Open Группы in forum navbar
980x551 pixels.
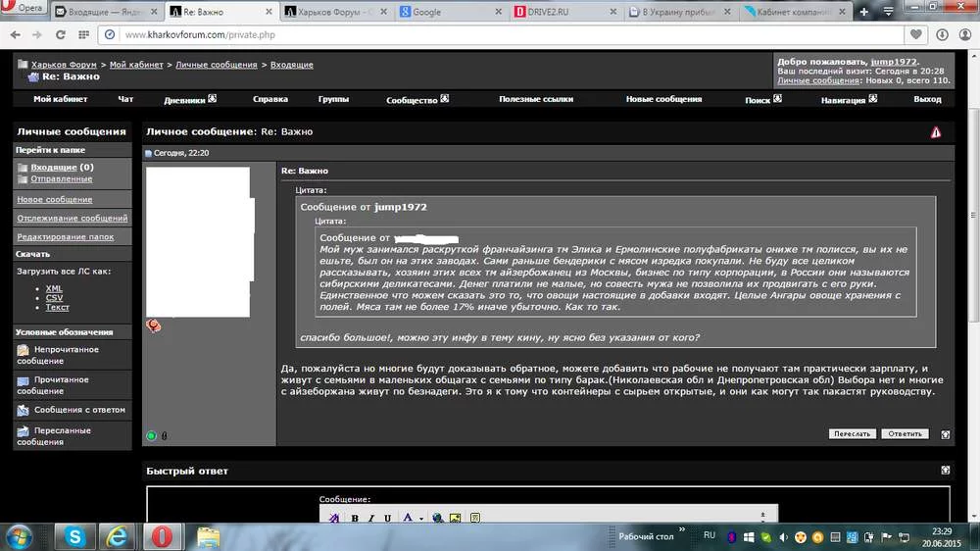point(333,99)
